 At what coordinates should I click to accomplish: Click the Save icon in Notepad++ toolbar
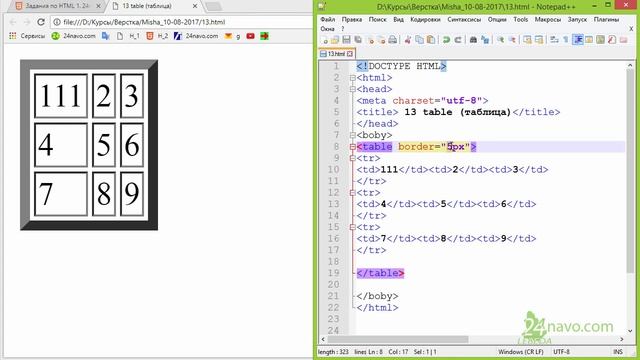coord(346,40)
